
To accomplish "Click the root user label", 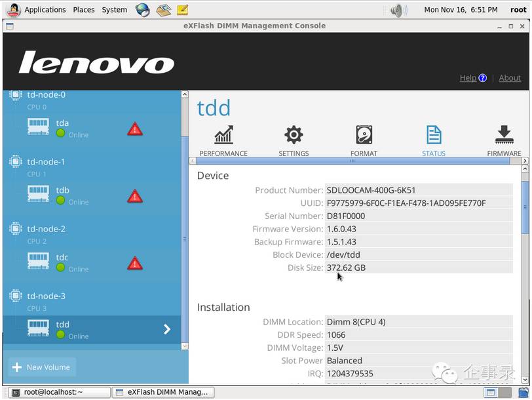I will pos(518,10).
